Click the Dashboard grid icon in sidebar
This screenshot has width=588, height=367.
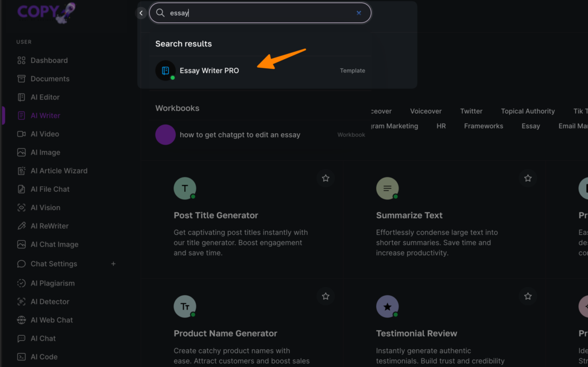click(x=21, y=60)
